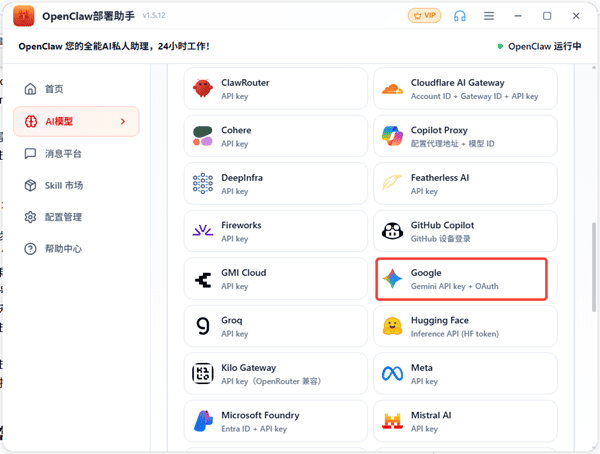The image size is (600, 454).
Task: Click the GMI Cloud name text
Action: point(244,273)
